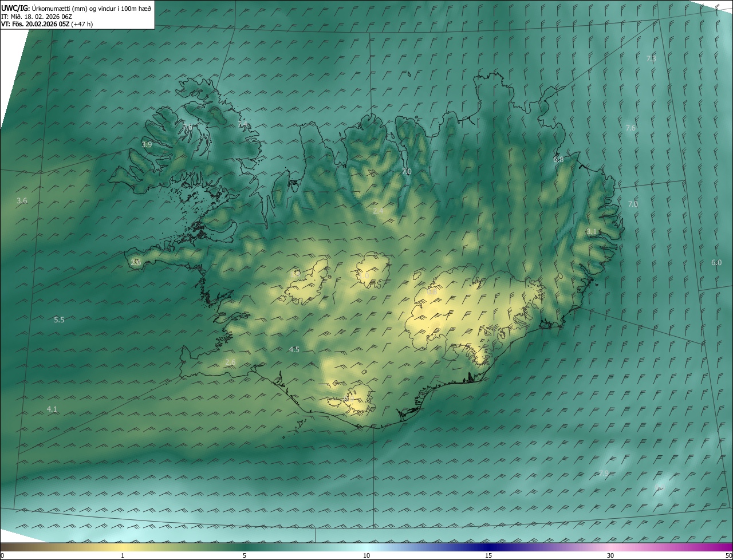The width and height of the screenshot is (733, 560).
Task: Click the 2.4 value on the map
Action: tap(378, 211)
